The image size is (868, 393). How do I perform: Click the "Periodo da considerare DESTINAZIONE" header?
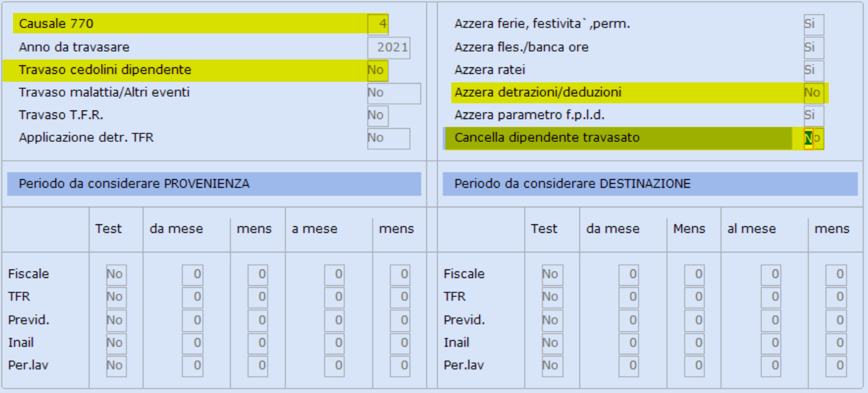point(650,184)
